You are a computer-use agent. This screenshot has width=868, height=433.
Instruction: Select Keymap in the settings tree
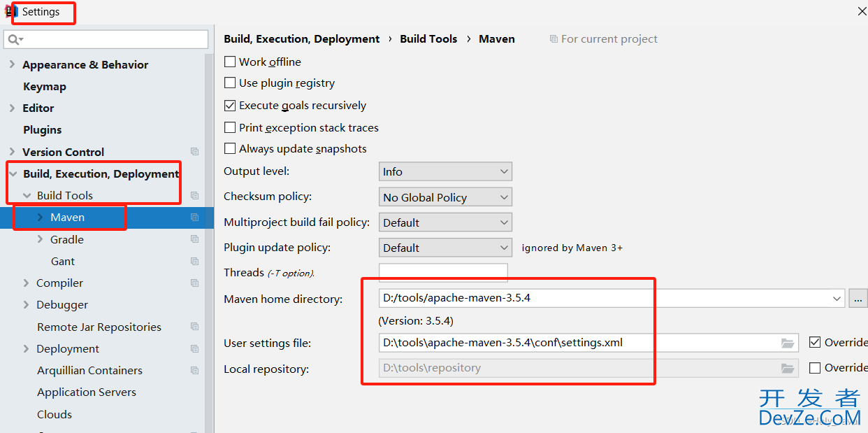(45, 87)
